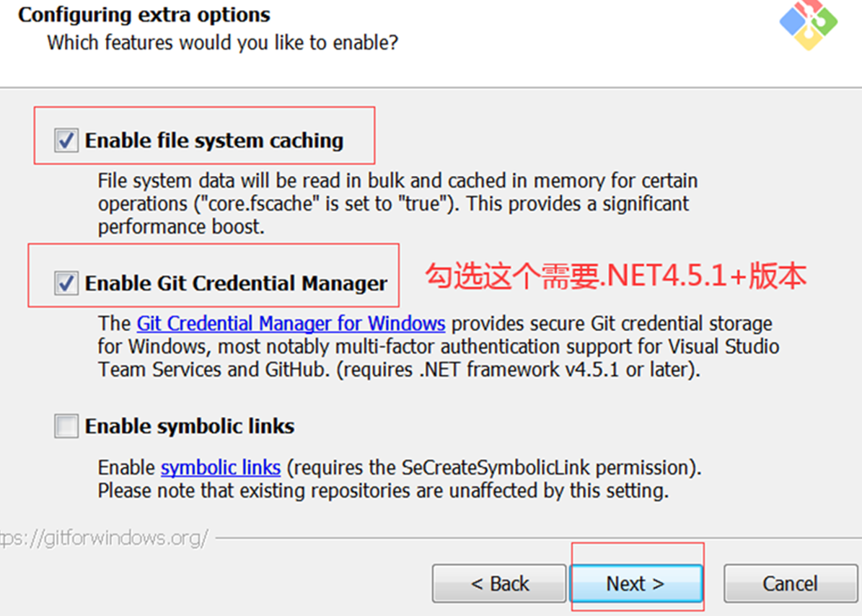Click the red diamond of the Git logo
The width and height of the screenshot is (862, 616).
pos(809,7)
